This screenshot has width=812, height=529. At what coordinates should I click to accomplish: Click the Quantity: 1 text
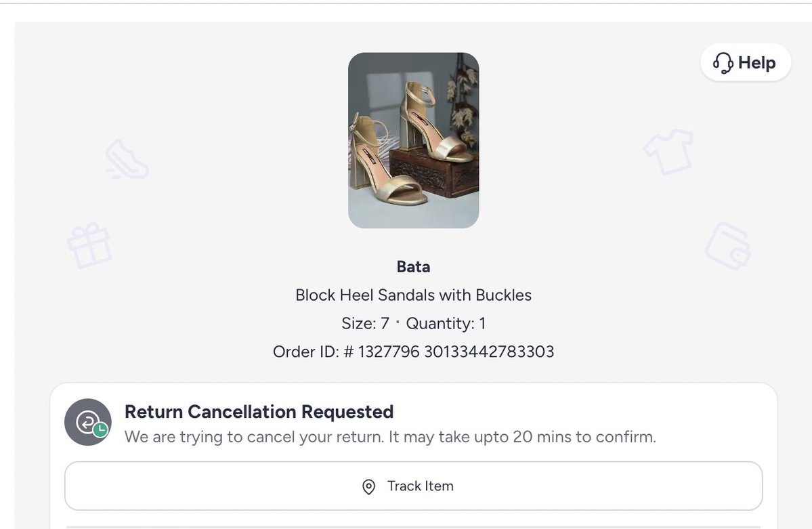[x=446, y=324]
